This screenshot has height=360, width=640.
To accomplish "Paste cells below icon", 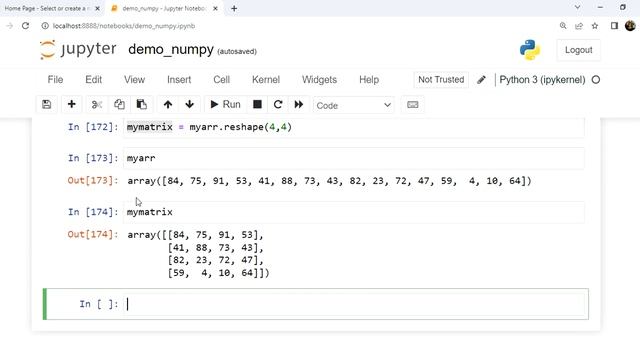I will tap(142, 104).
